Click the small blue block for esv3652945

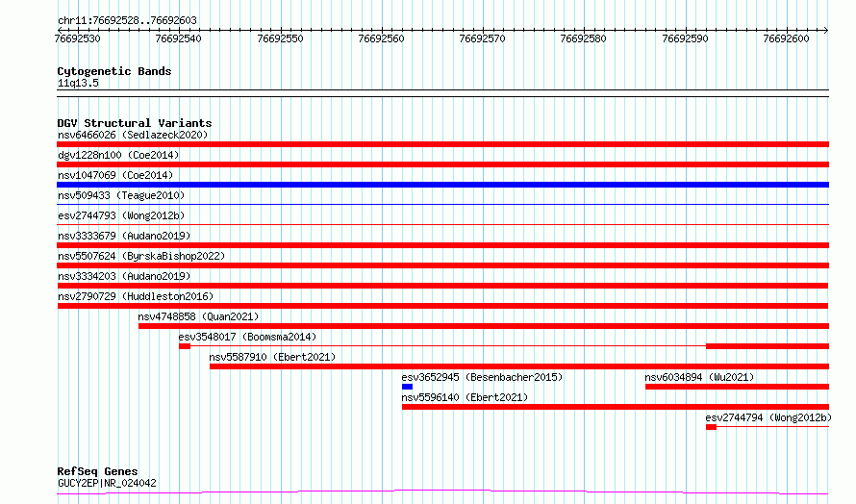click(407, 387)
